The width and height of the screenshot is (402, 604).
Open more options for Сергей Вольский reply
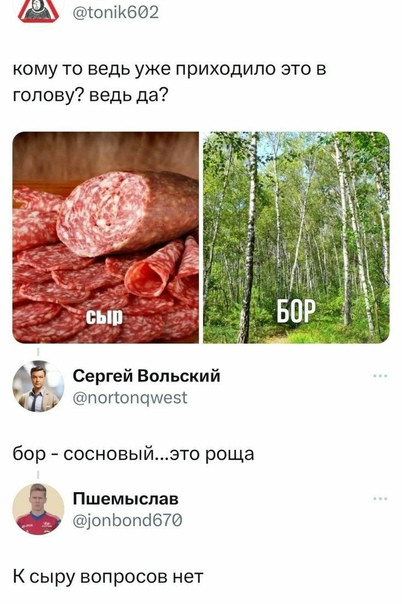pyautogui.click(x=380, y=376)
